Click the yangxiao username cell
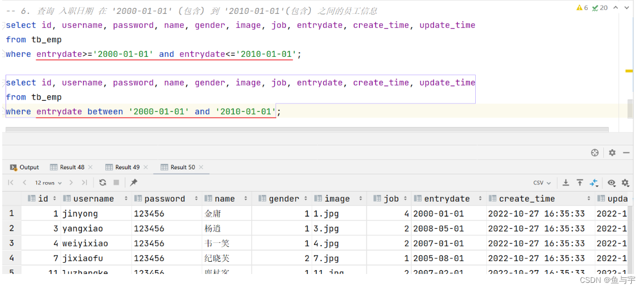The height and width of the screenshot is (289, 644). pos(96,228)
